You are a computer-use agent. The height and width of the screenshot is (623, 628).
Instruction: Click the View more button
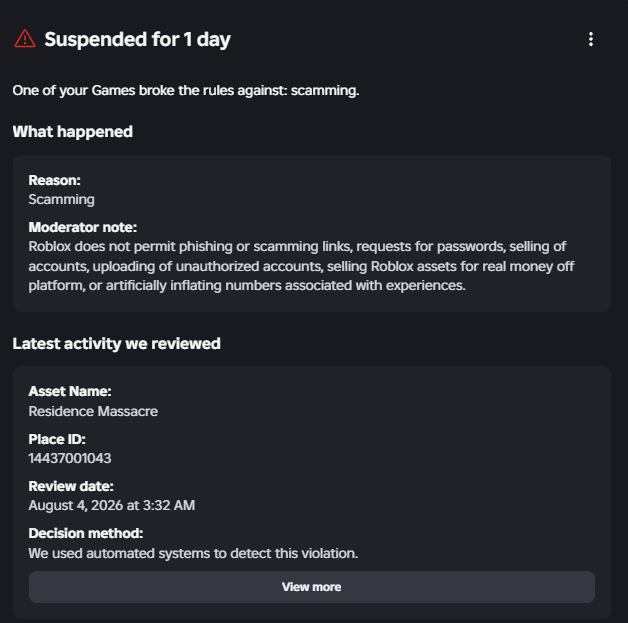312,587
